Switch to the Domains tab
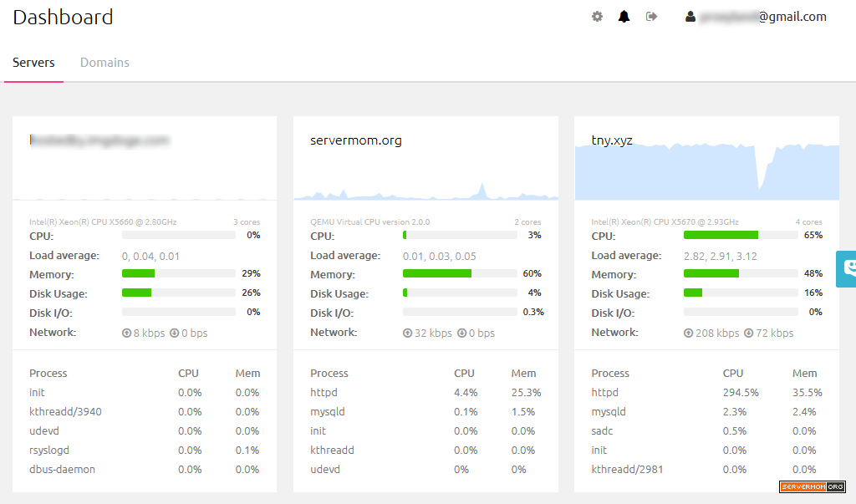Viewport: 856px width, 504px height. point(104,63)
